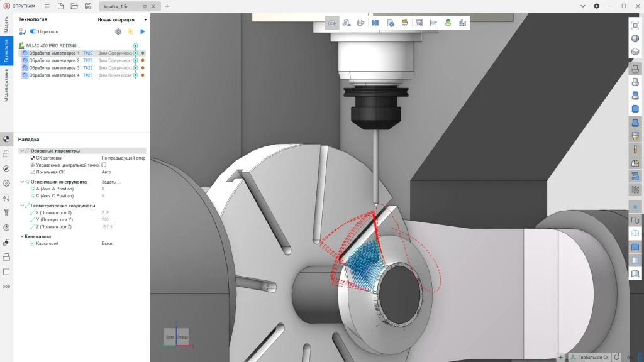Collapse the Геометрические координаты group

point(22,206)
